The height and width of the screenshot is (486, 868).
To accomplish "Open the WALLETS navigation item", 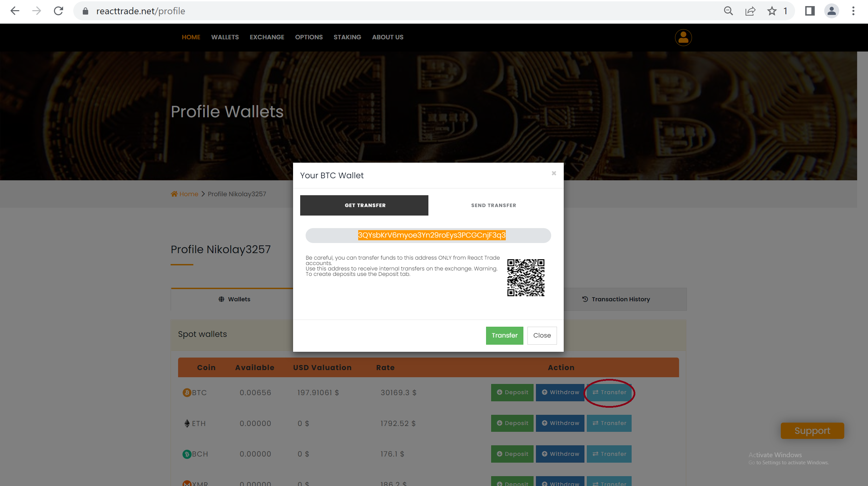I will pyautogui.click(x=225, y=37).
